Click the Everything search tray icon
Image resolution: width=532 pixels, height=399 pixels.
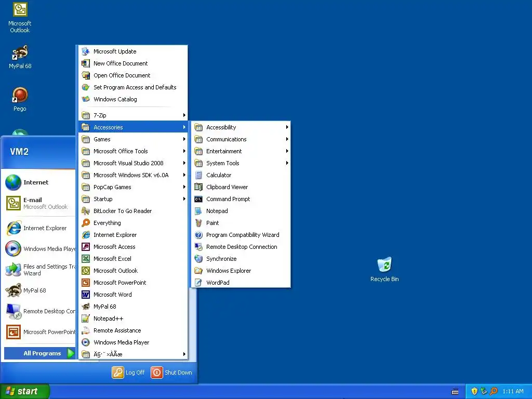click(x=494, y=391)
